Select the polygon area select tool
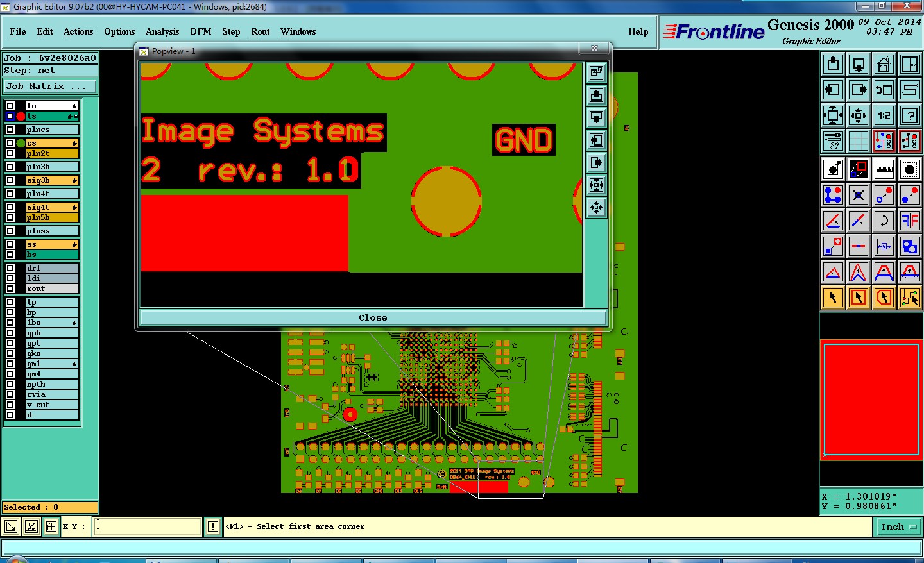 point(884,298)
